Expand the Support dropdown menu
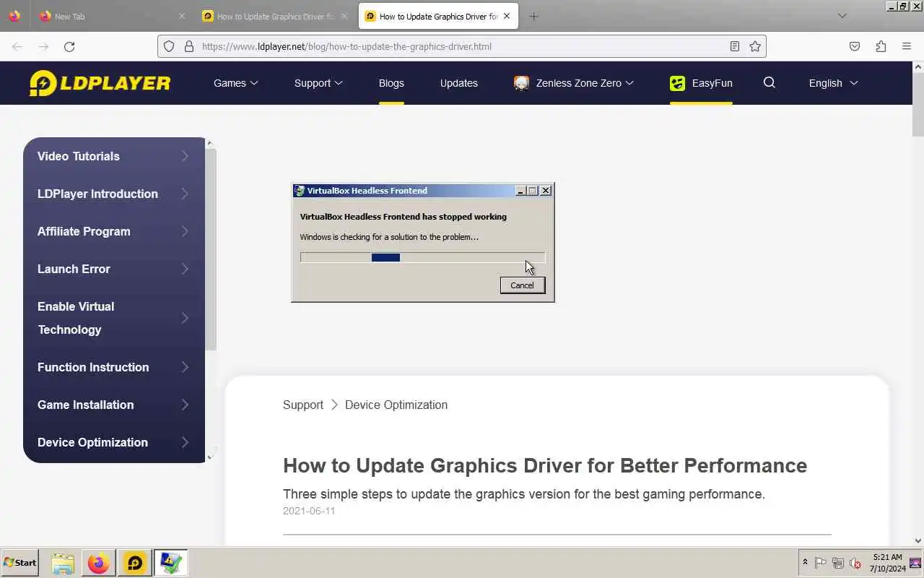Viewport: 924px width, 578px height. pos(318,83)
